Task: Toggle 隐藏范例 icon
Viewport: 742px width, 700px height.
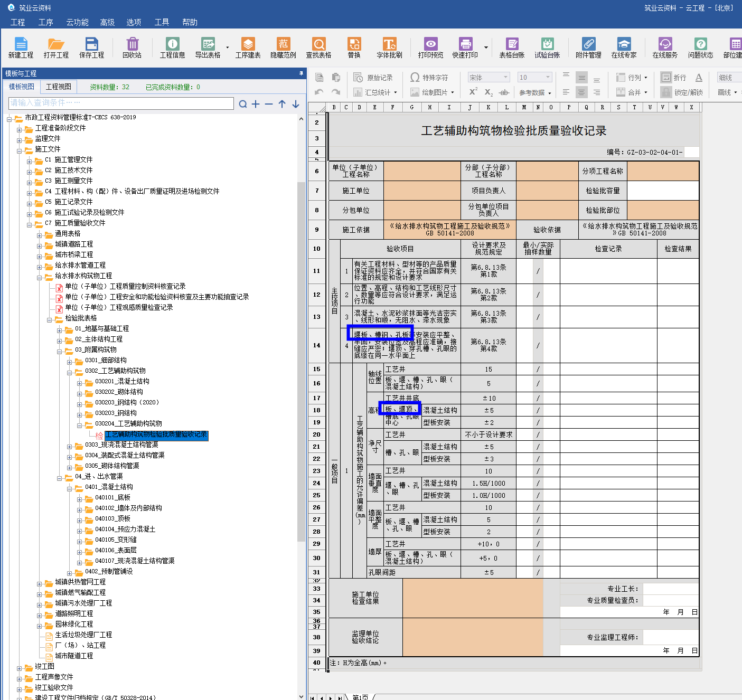Action: click(284, 48)
